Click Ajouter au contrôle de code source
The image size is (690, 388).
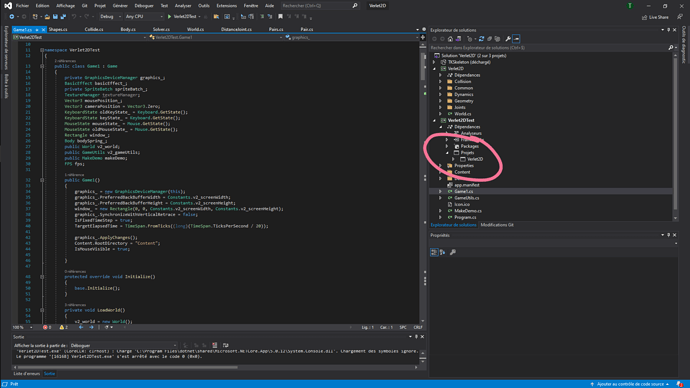pyautogui.click(x=630, y=384)
